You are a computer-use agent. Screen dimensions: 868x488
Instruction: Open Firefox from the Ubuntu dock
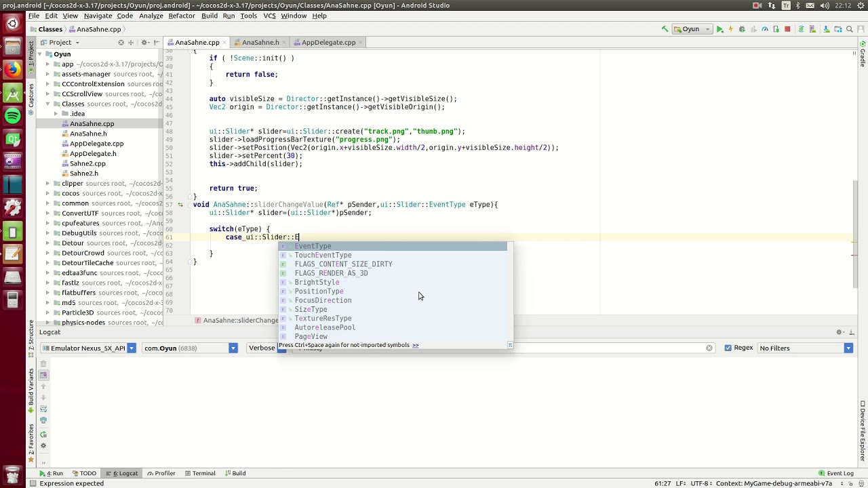[12, 70]
